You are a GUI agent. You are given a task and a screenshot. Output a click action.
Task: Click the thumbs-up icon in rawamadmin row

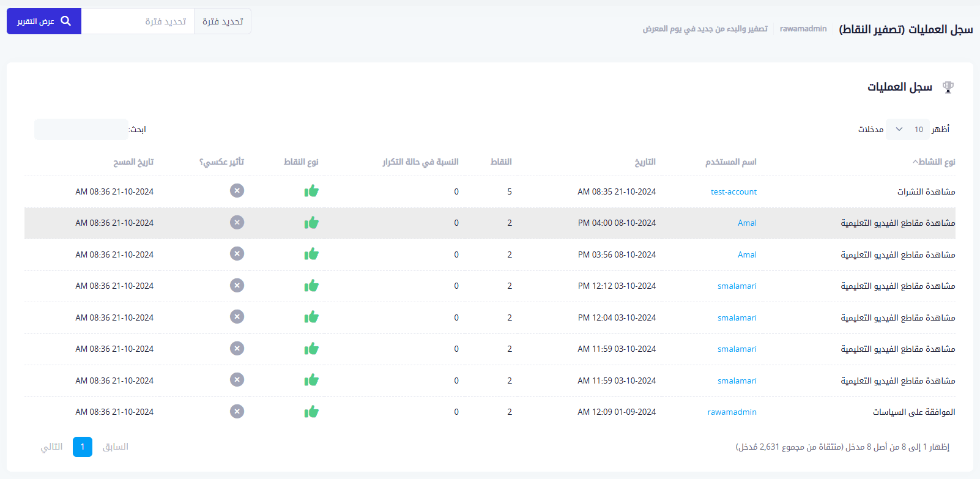tap(311, 412)
